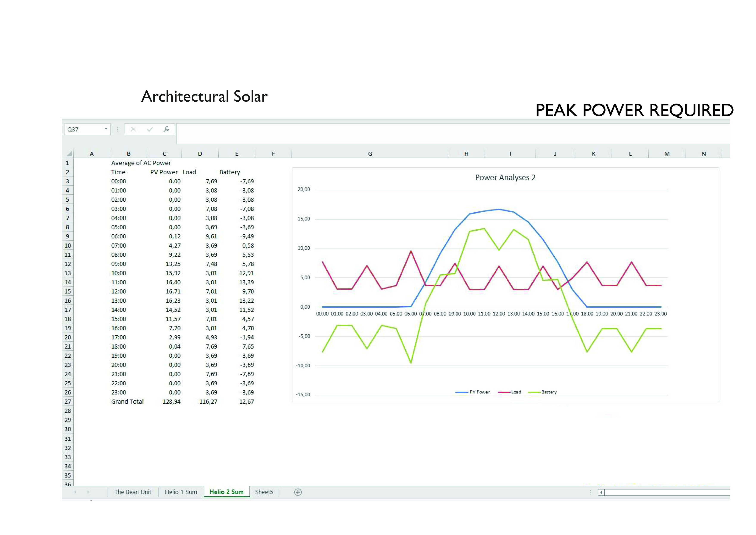
Task: Click in the formula bar input
Action: 428,133
